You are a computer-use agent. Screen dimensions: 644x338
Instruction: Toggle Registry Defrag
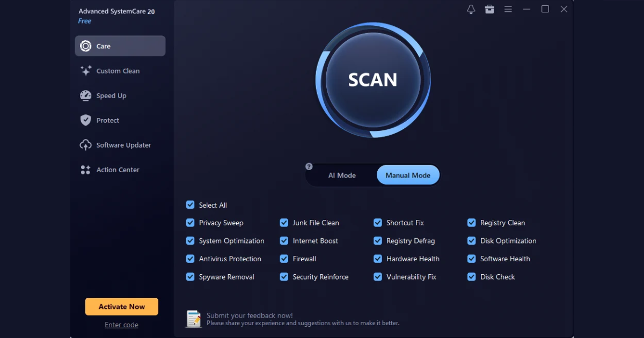[x=378, y=241]
